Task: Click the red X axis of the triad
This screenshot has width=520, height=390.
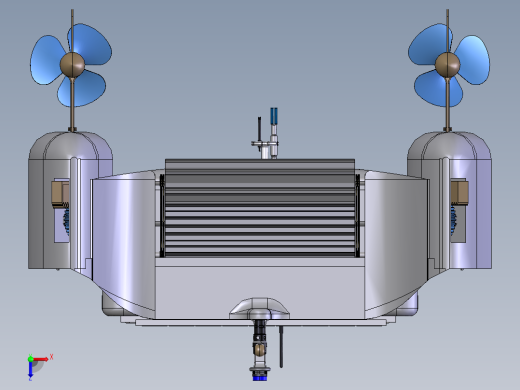Action: point(41,359)
